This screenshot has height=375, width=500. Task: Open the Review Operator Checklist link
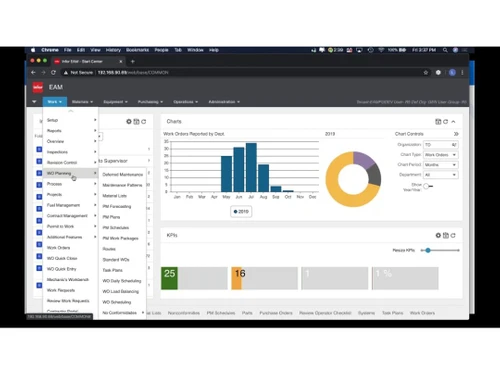click(x=325, y=313)
